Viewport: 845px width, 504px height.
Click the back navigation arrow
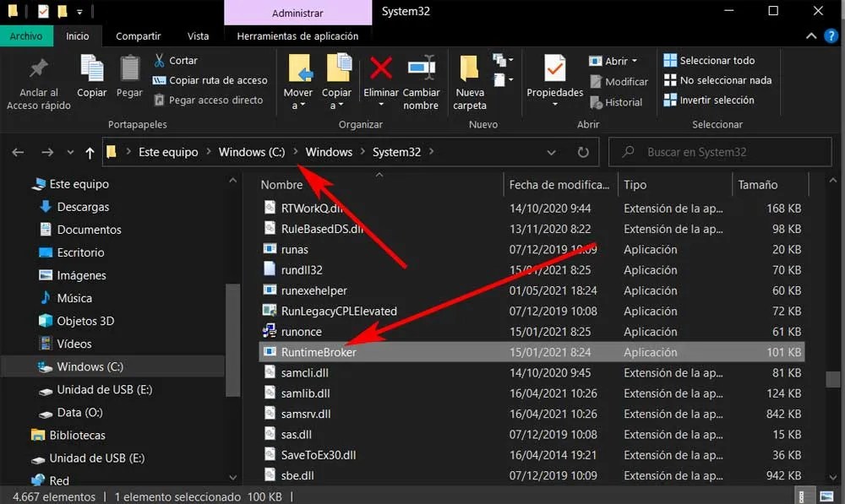coord(18,152)
